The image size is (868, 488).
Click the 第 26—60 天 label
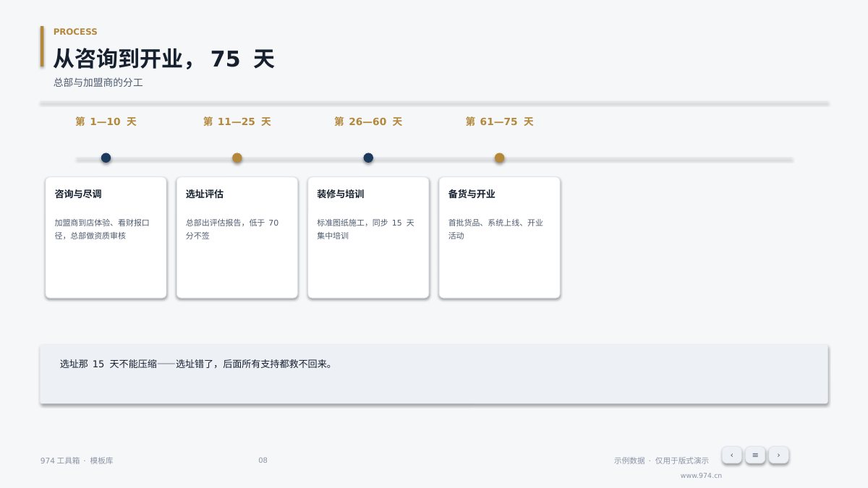click(368, 121)
